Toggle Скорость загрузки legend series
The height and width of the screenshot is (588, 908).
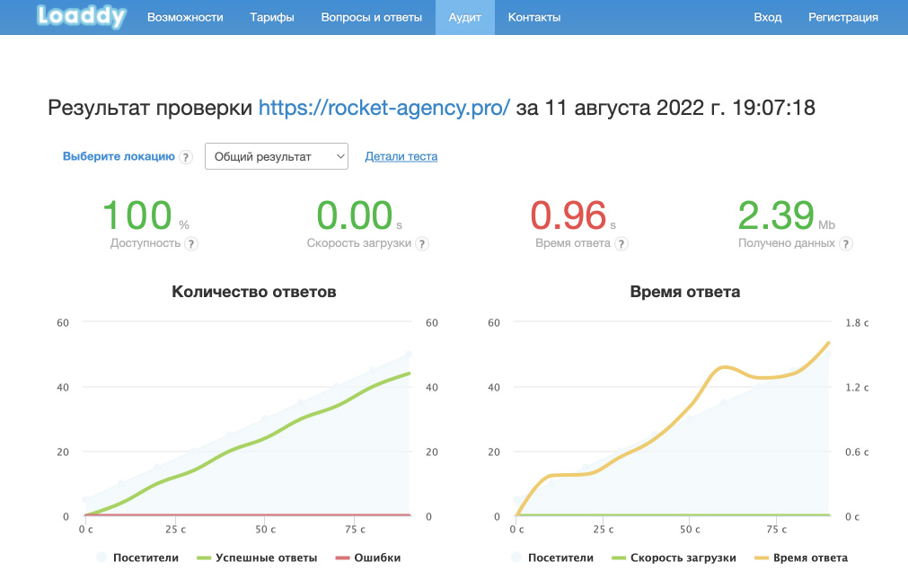pos(674,557)
